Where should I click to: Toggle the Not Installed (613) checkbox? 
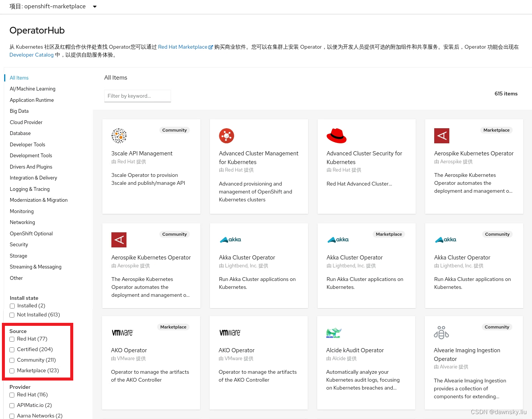point(12,315)
